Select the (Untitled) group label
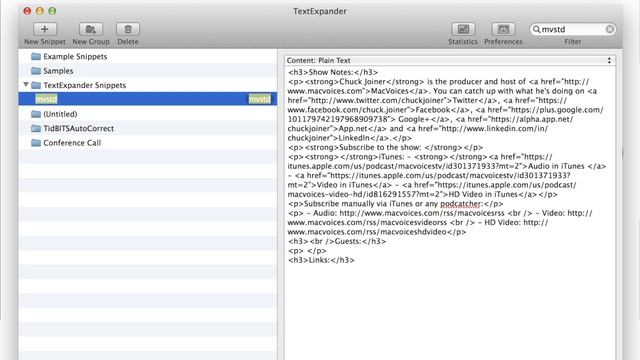Screen dimensions: 640x360 click(x=60, y=114)
